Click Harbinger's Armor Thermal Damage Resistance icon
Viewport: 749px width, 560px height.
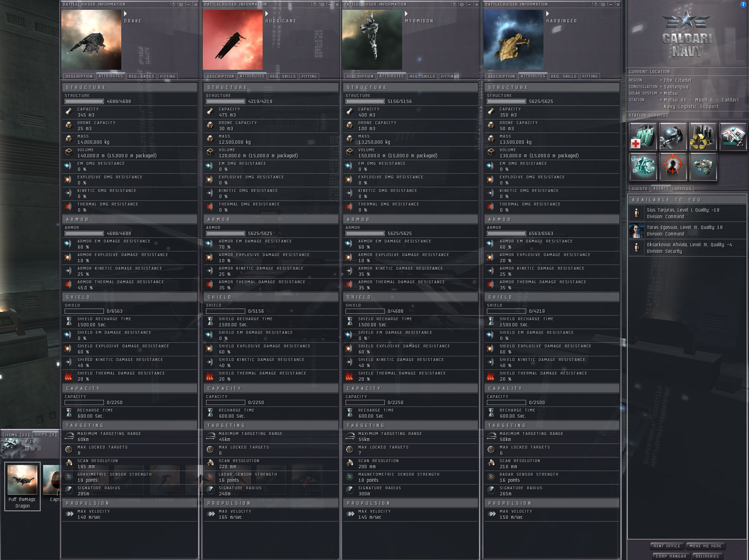tap(491, 285)
